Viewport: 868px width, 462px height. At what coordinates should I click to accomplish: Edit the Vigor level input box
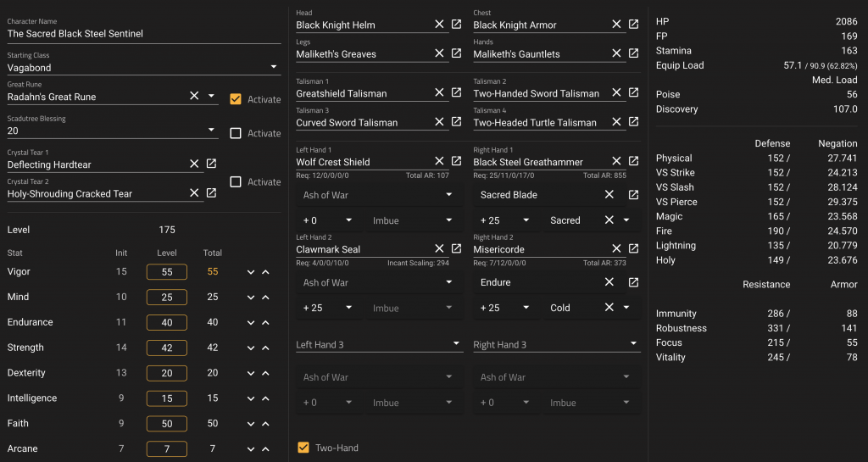point(167,271)
